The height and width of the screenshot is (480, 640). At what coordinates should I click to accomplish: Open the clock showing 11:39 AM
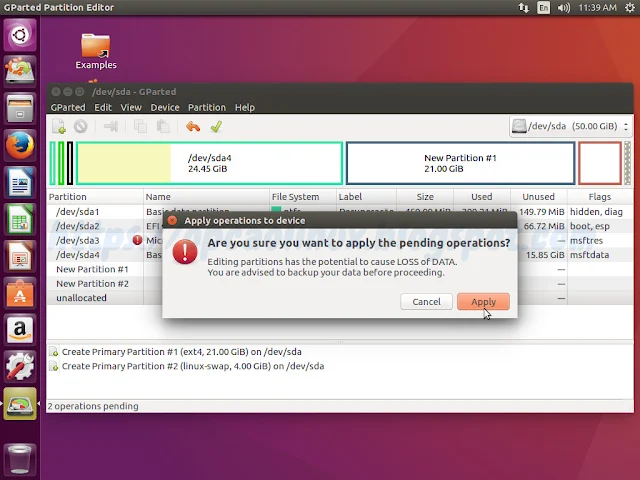(597, 7)
